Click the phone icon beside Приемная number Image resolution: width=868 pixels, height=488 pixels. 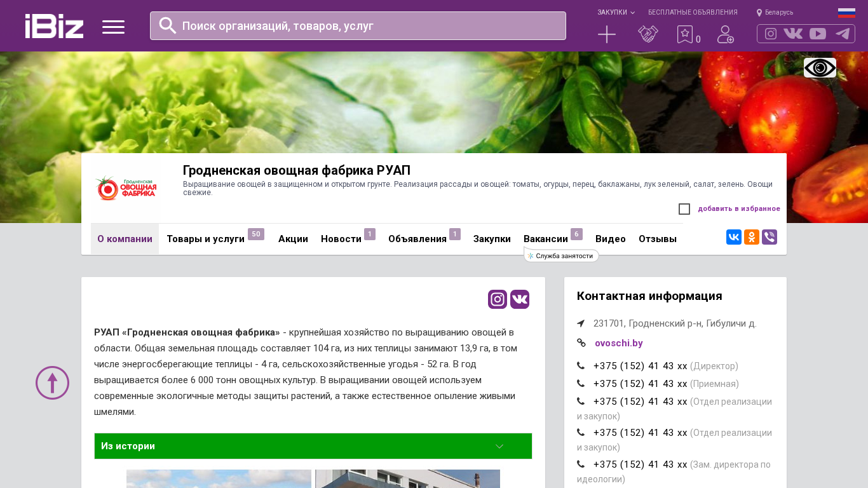pyautogui.click(x=581, y=384)
